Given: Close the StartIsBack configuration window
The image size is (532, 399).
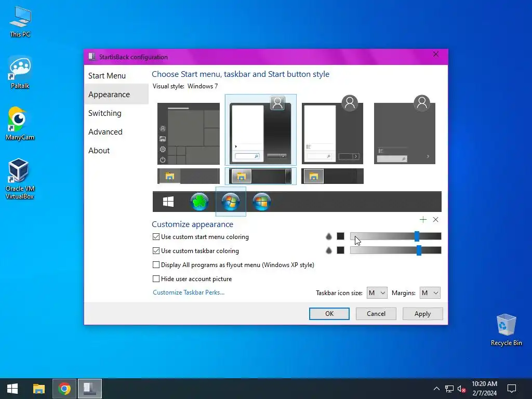Looking at the screenshot, I should point(436,54).
